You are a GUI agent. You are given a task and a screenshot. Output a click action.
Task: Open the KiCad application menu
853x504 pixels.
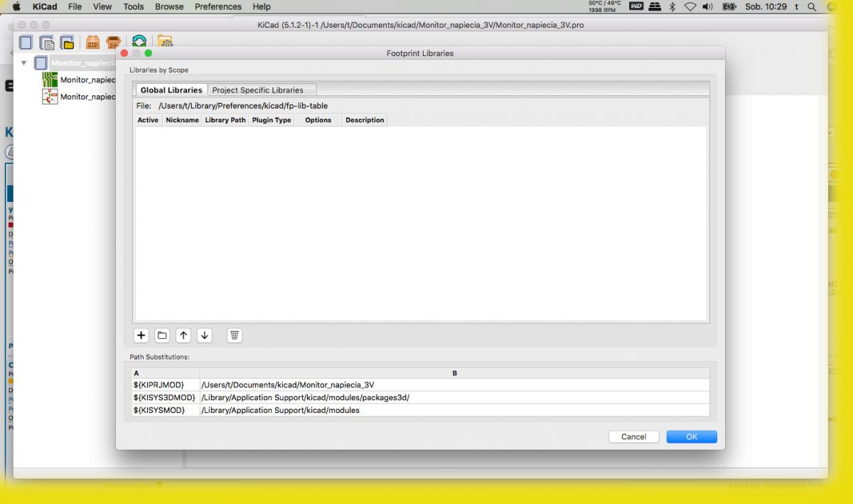(x=45, y=6)
